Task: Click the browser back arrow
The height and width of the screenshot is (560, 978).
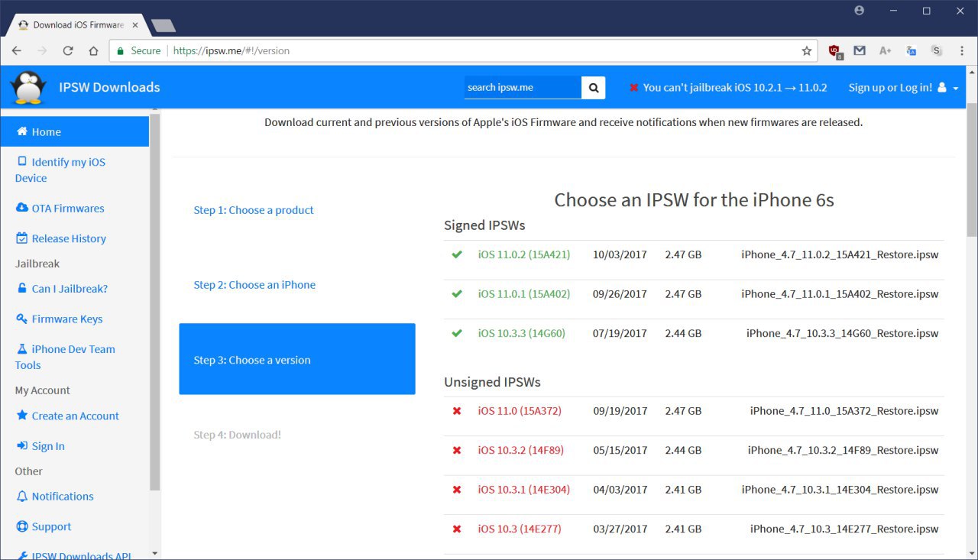Action: point(17,50)
